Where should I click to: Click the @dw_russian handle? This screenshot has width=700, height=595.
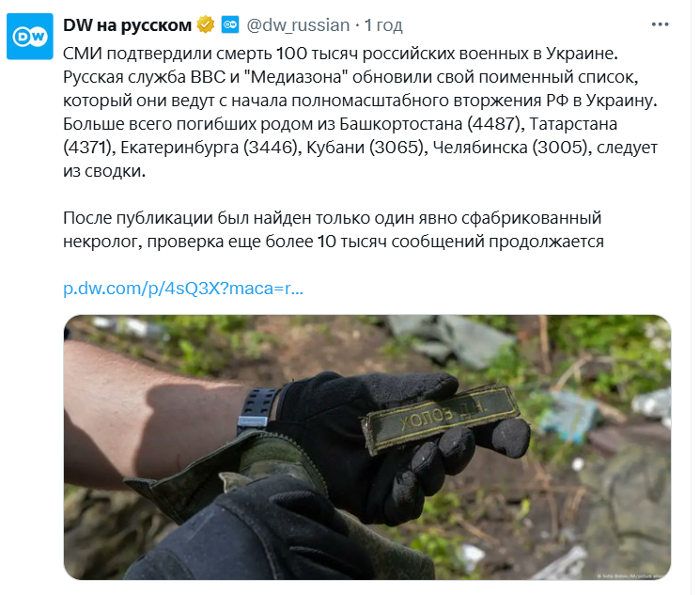pyautogui.click(x=298, y=25)
